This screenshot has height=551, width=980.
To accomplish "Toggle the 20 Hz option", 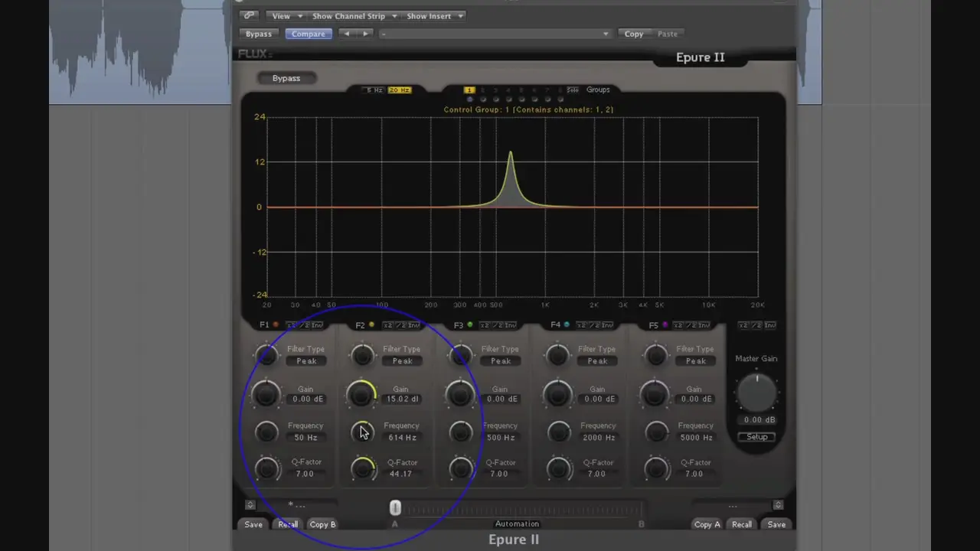I will click(399, 90).
